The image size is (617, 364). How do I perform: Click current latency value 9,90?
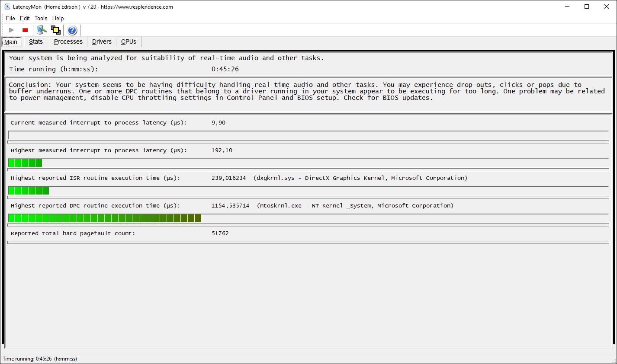(x=219, y=123)
